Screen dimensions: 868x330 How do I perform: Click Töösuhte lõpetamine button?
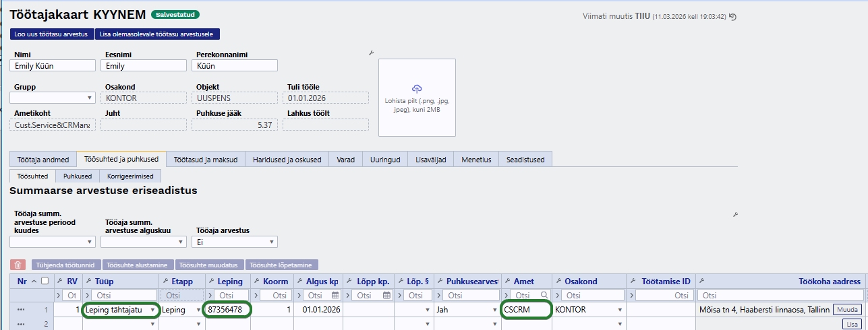pyautogui.click(x=281, y=265)
